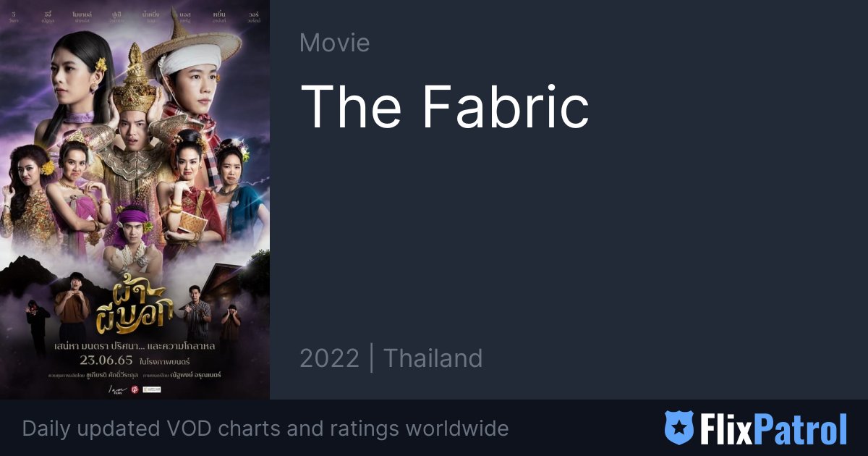Click the Daily updated VOD charts tagline
The image size is (868, 456).
[265, 428]
